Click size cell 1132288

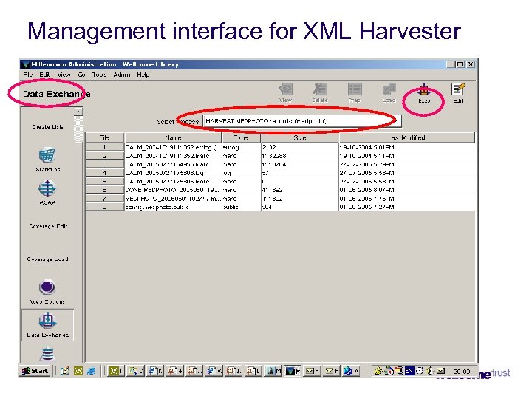point(300,156)
